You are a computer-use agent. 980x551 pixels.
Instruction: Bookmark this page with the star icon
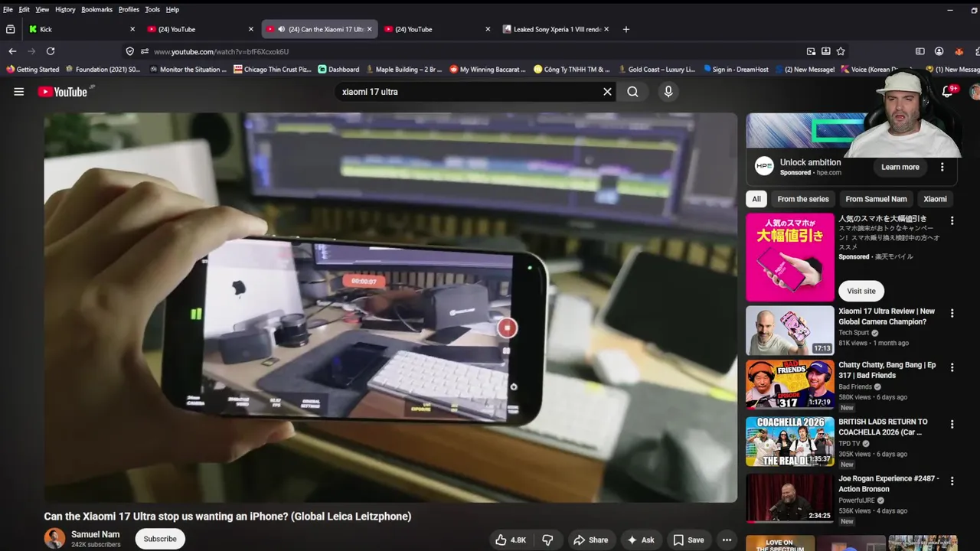(841, 51)
